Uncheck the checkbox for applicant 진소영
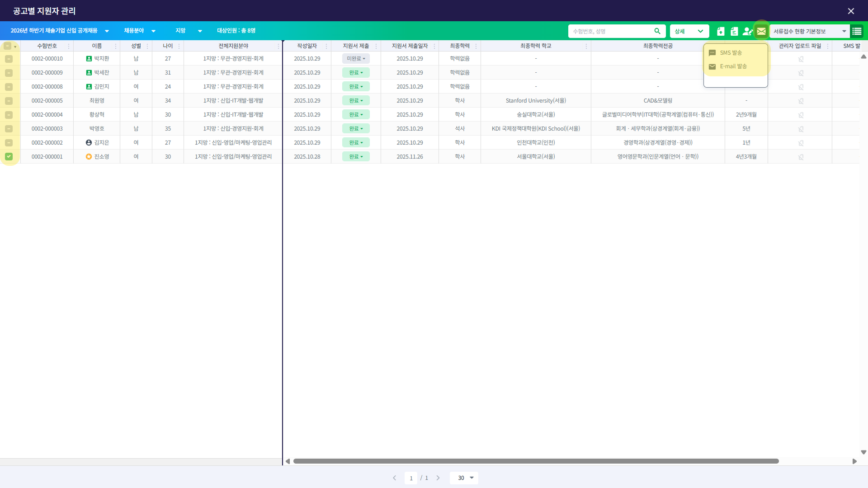This screenshot has width=868, height=488. tap(9, 156)
